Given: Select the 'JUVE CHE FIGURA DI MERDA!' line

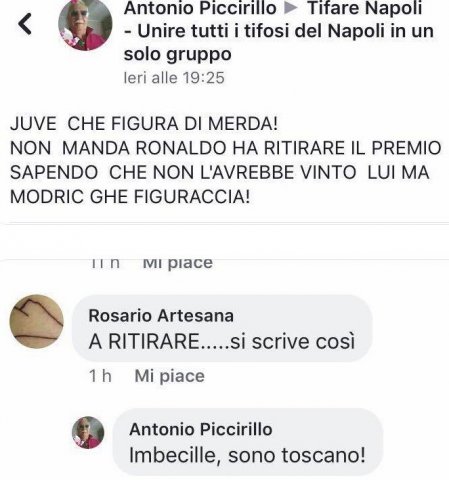Looking at the screenshot, I should pyautogui.click(x=144, y=124).
